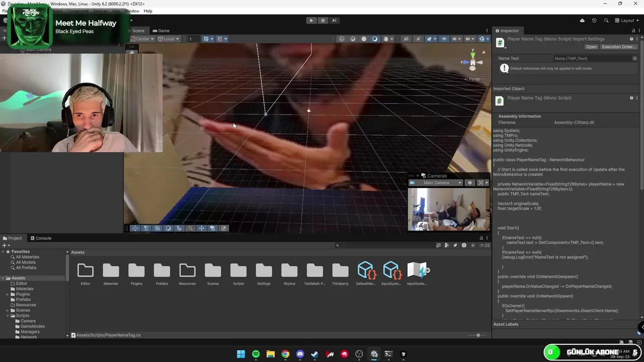Open the Center pivot mode dropdown
The width and height of the screenshot is (644, 362).
[142, 39]
